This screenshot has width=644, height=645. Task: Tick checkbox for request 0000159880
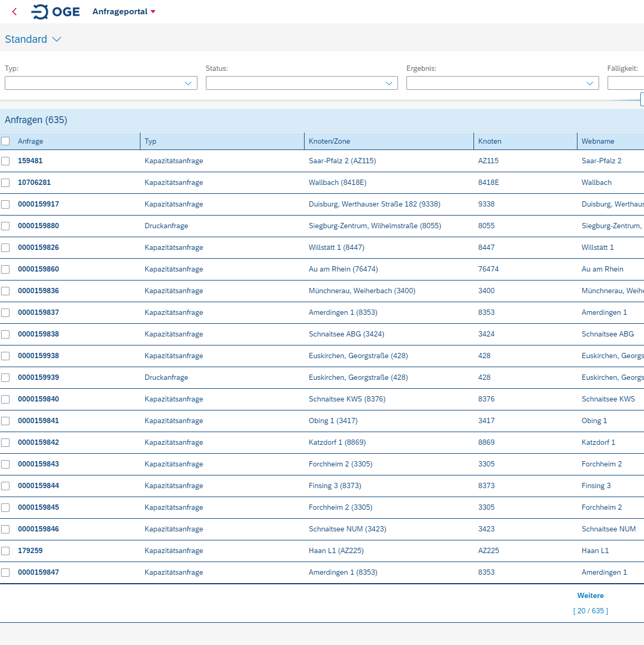[x=5, y=226]
